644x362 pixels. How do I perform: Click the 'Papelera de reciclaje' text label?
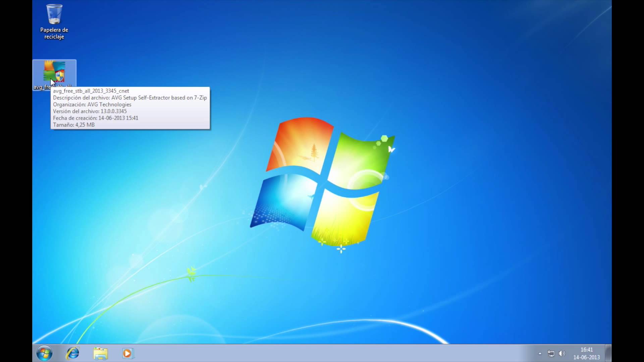54,33
